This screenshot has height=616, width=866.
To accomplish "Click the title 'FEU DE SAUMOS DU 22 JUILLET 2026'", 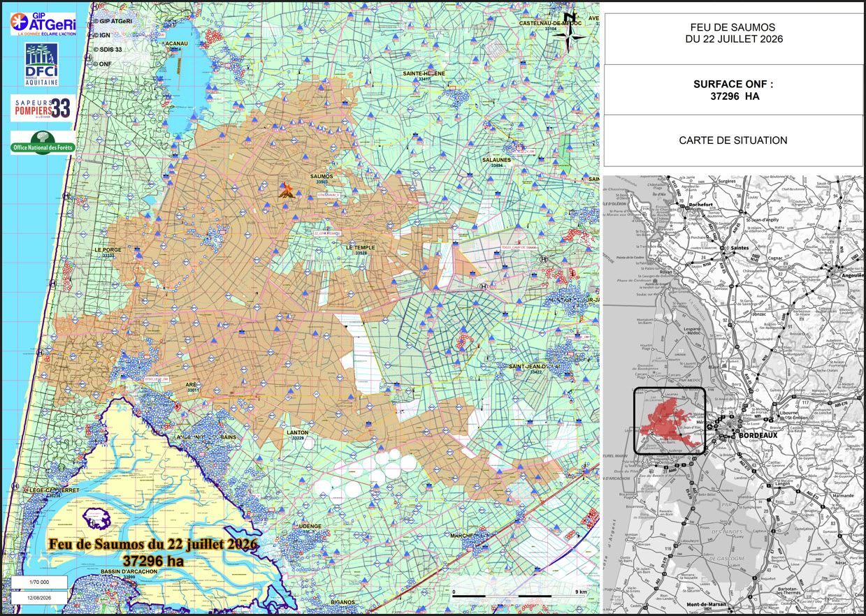I will [x=733, y=34].
